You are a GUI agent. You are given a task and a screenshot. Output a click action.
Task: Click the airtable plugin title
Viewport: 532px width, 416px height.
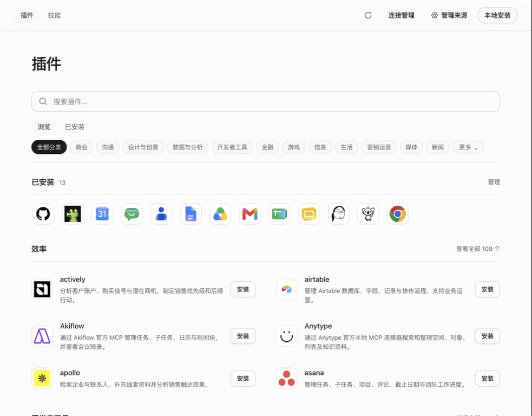(x=317, y=279)
